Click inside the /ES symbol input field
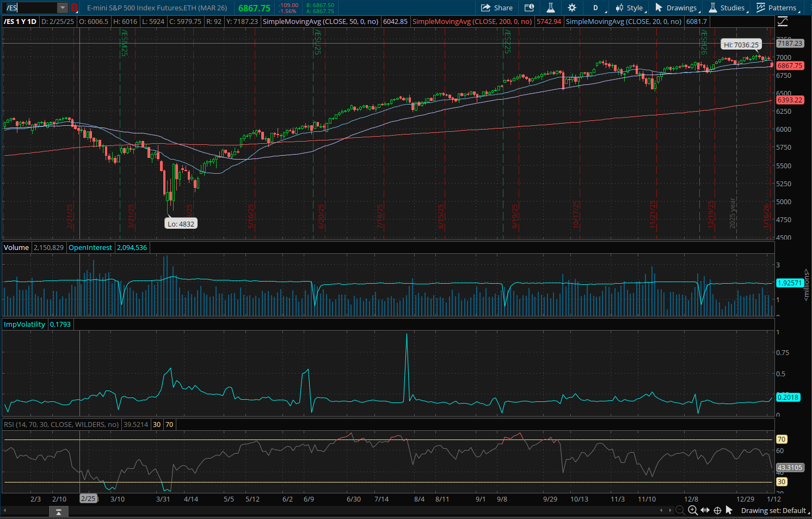 pyautogui.click(x=30, y=8)
